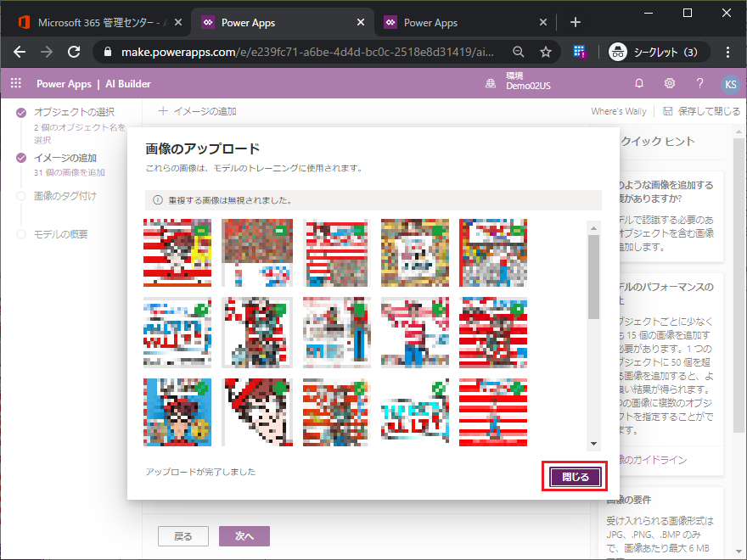This screenshot has width=747, height=560.
Task: Select the first uploaded image thumbnail
Action: tap(177, 253)
